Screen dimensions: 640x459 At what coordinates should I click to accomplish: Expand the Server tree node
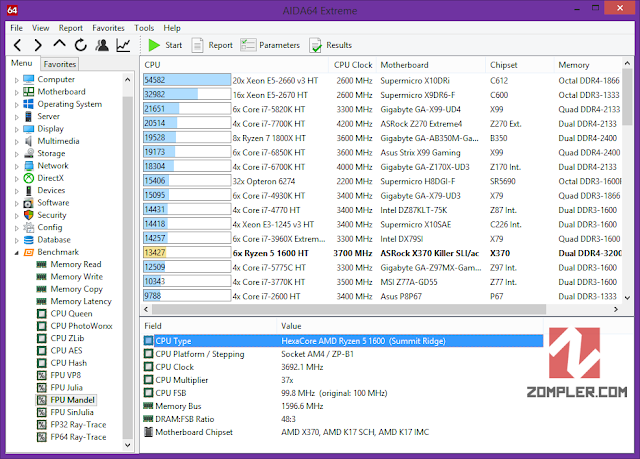coord(17,117)
